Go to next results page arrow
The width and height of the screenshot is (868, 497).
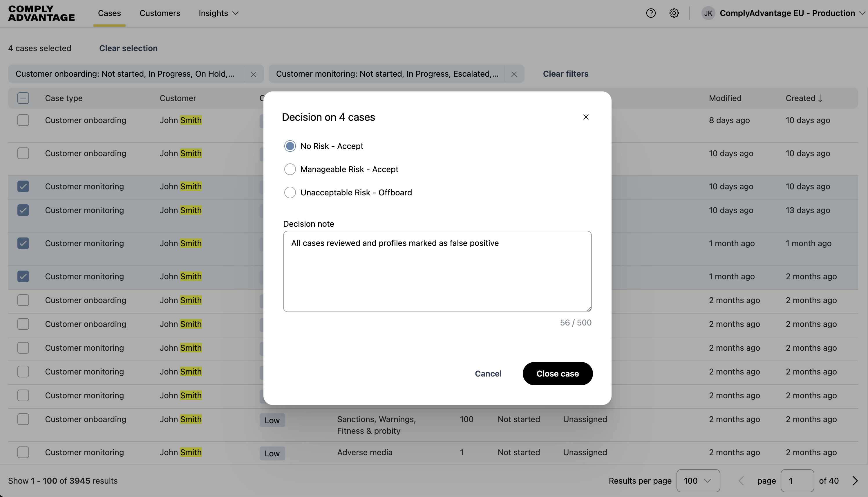click(x=855, y=481)
